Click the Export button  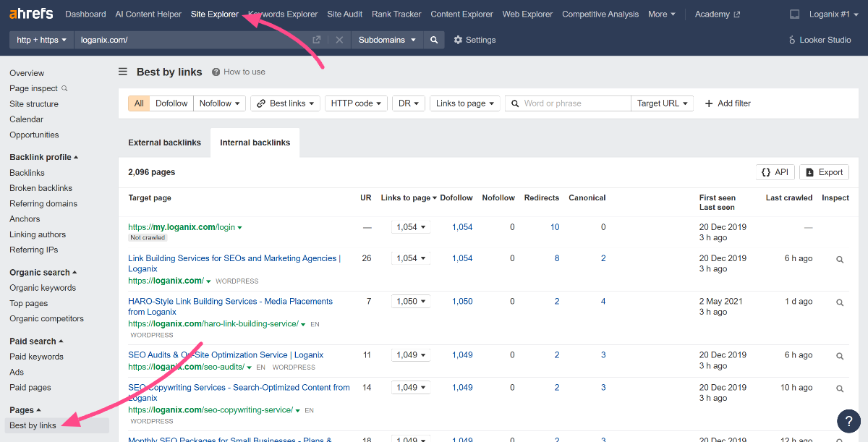pos(824,172)
